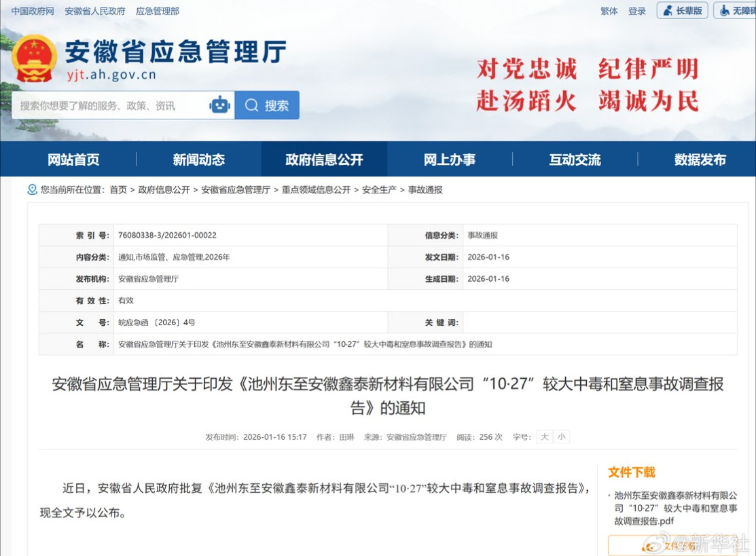Switch font size to 大
The width and height of the screenshot is (756, 556).
[x=544, y=437]
